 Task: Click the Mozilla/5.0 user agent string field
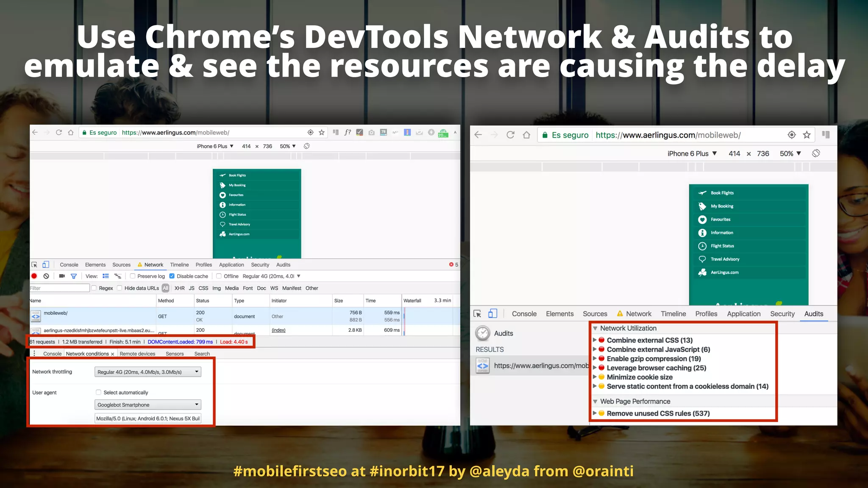(x=148, y=419)
